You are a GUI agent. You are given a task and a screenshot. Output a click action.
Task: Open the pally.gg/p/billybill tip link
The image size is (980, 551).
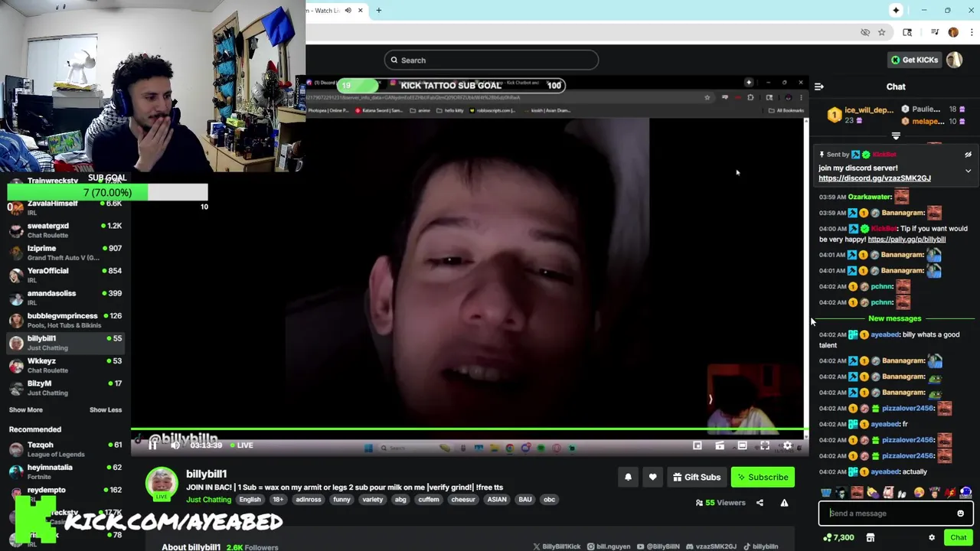(906, 240)
